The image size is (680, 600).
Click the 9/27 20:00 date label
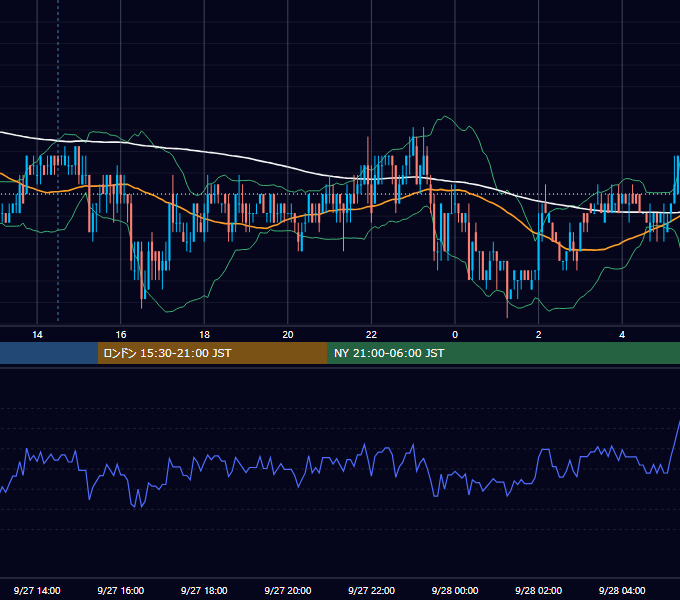(x=288, y=590)
